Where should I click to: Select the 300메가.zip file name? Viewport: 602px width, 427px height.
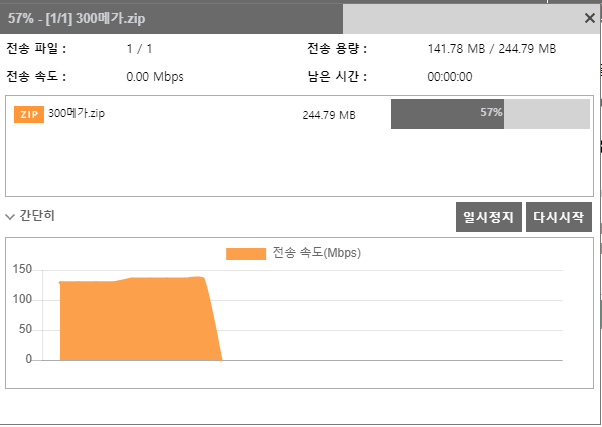(x=77, y=114)
